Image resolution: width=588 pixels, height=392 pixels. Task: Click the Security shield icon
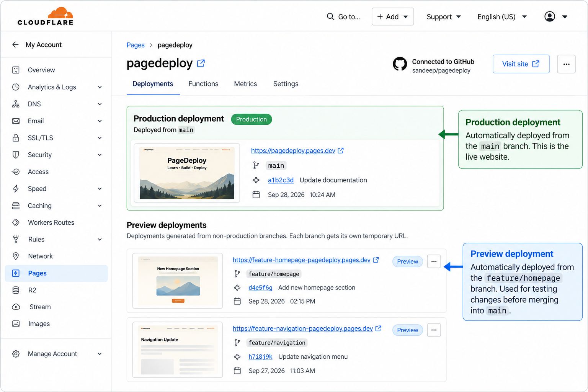click(x=16, y=155)
